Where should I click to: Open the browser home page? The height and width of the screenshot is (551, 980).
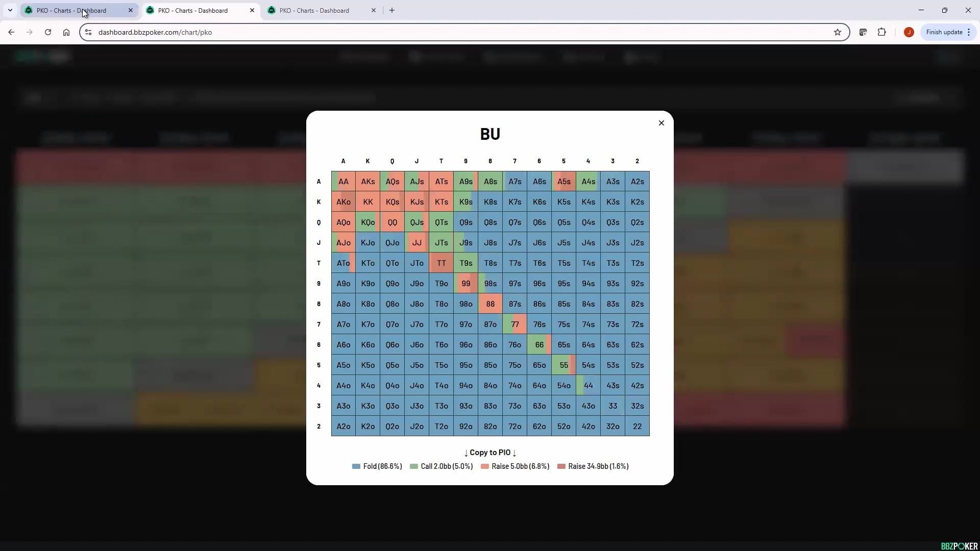click(x=66, y=32)
